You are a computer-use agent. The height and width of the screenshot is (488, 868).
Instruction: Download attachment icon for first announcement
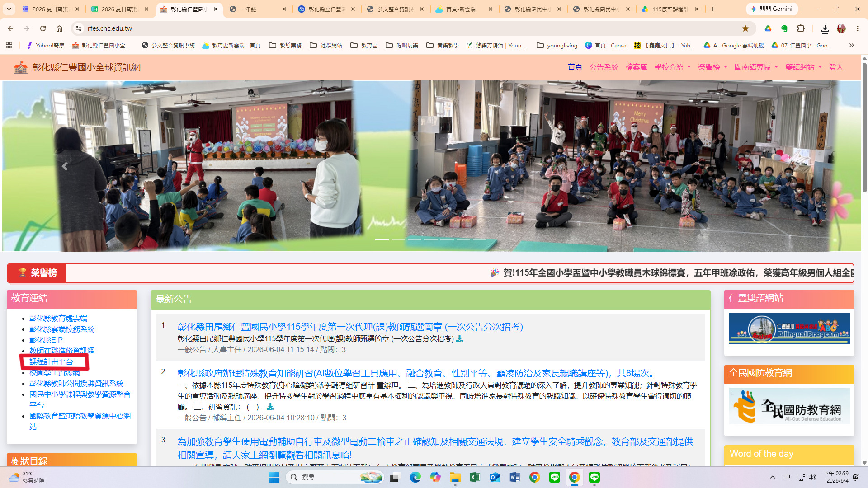460,339
